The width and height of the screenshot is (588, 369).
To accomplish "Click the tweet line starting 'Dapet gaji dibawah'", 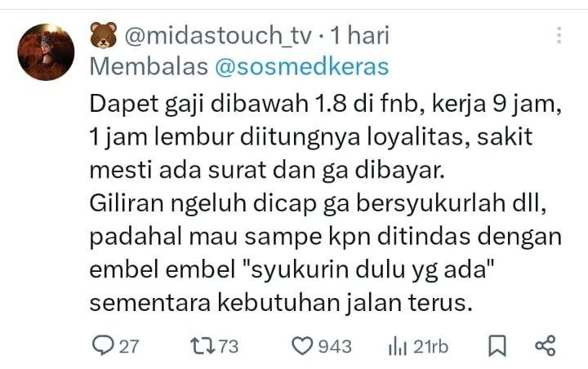I will tap(326, 104).
